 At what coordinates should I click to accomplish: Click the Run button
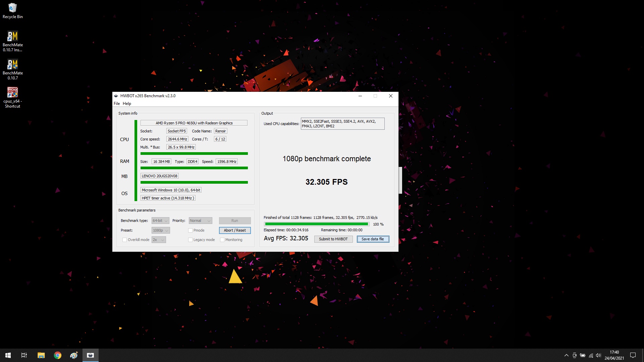(235, 221)
